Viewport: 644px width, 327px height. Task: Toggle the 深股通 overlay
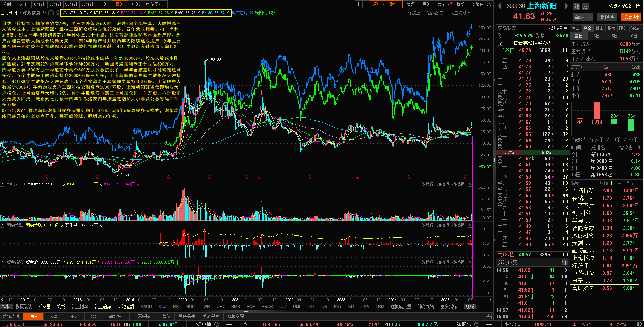coord(414,13)
